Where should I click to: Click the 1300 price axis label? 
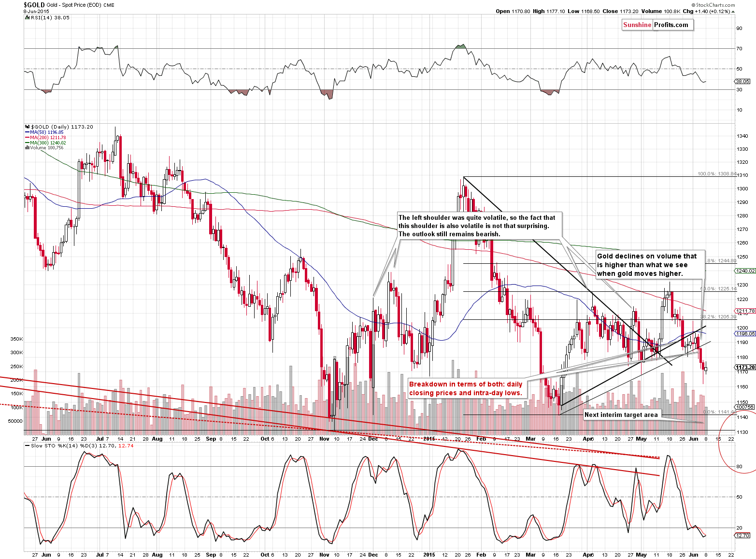tap(742, 189)
